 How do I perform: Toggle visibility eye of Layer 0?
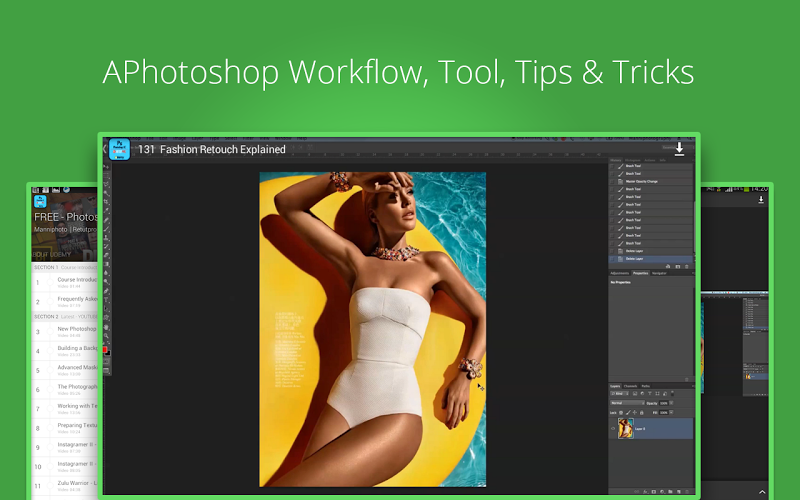click(613, 429)
